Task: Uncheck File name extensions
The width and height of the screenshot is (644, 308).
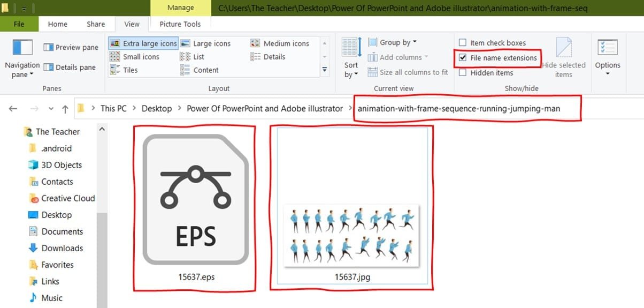Action: tap(463, 58)
